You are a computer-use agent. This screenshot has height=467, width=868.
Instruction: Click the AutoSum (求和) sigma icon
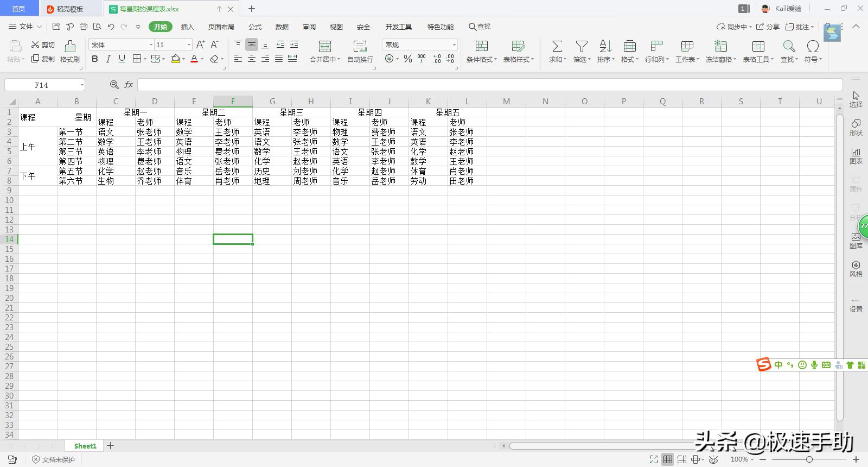[557, 47]
